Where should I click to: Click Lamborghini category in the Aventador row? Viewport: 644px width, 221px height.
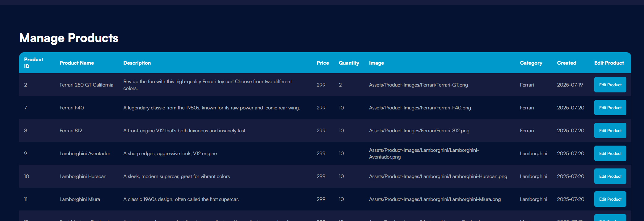pos(533,153)
